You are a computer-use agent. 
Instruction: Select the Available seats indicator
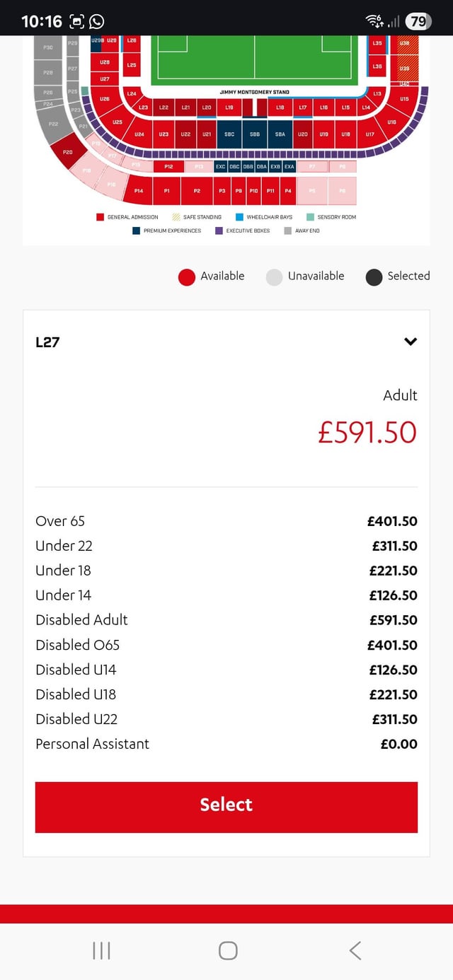tap(186, 276)
